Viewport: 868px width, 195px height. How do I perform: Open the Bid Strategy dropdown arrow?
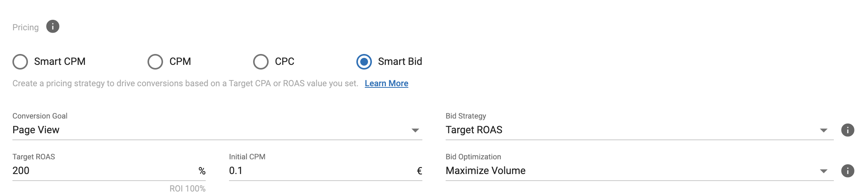pos(823,131)
